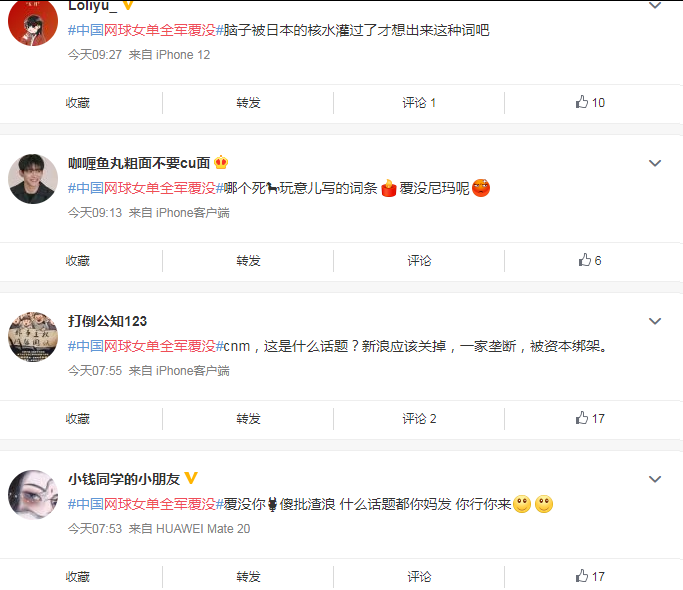Like the 小钱同学的小朋友 post
The width and height of the screenshot is (683, 590).
pos(590,576)
